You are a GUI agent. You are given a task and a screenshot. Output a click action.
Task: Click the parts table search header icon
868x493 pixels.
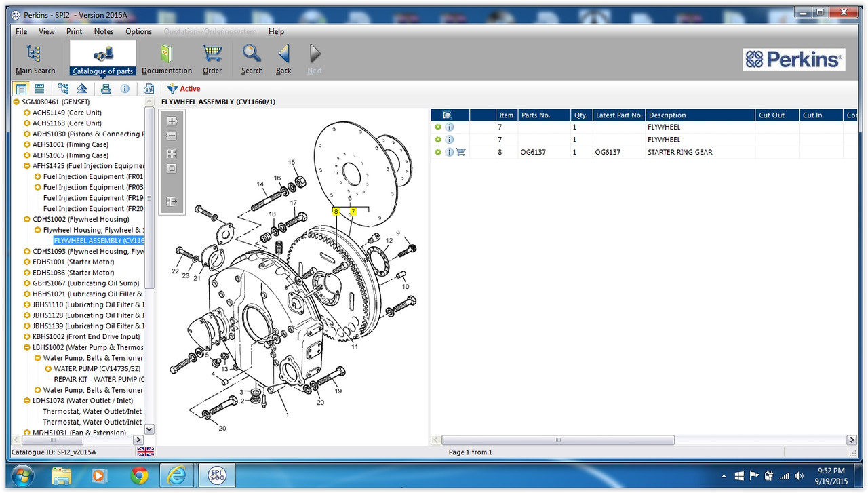point(447,115)
